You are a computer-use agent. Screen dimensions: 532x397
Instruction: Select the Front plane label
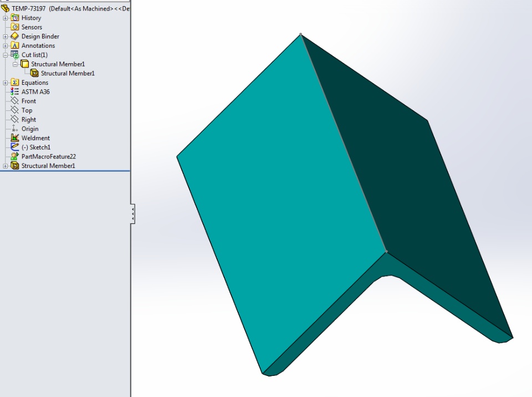[29, 101]
